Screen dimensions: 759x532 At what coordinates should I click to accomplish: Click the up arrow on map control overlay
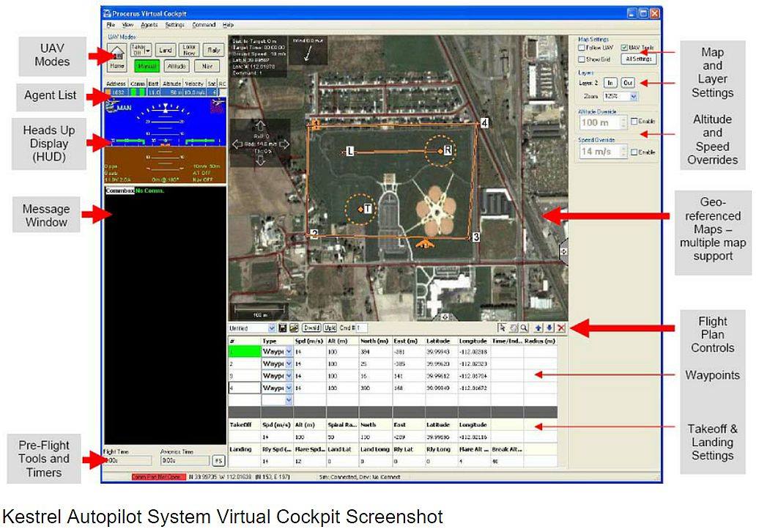tap(260, 126)
